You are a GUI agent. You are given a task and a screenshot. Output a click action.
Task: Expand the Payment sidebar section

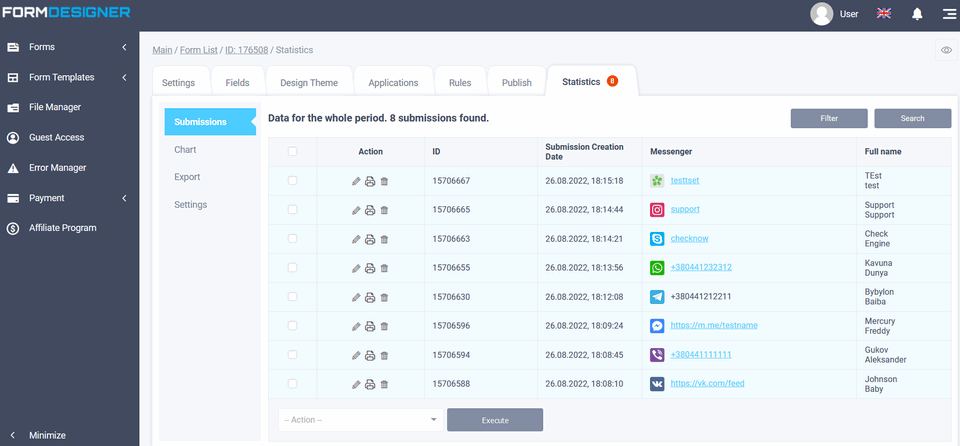tap(69, 198)
